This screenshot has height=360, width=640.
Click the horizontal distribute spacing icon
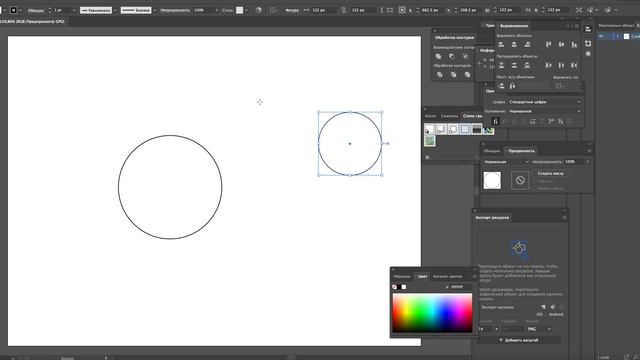click(x=513, y=86)
